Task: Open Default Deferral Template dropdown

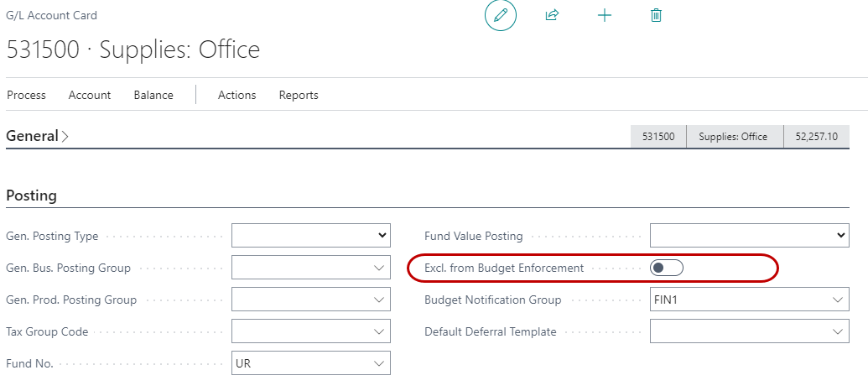Action: [x=837, y=331]
